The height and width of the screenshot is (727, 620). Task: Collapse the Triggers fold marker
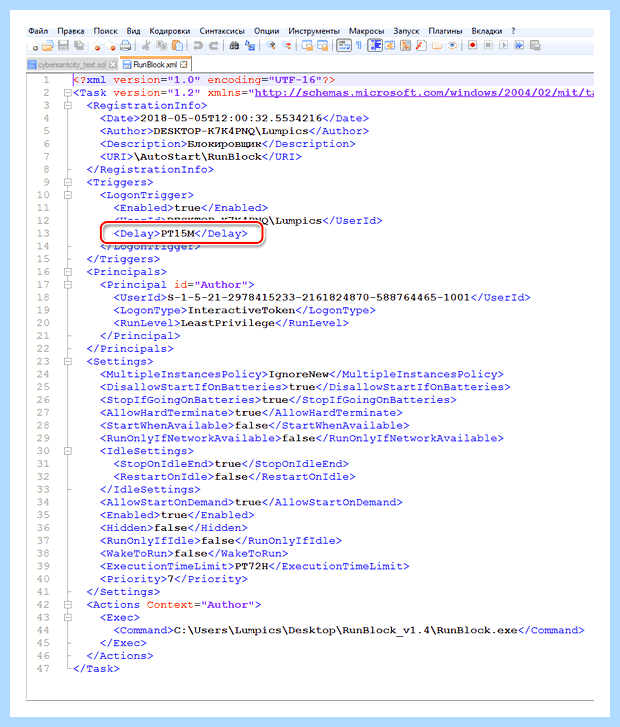[68, 182]
